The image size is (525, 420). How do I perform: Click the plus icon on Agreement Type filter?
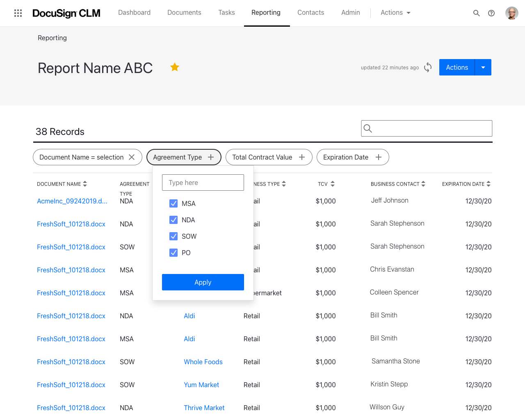coord(211,157)
